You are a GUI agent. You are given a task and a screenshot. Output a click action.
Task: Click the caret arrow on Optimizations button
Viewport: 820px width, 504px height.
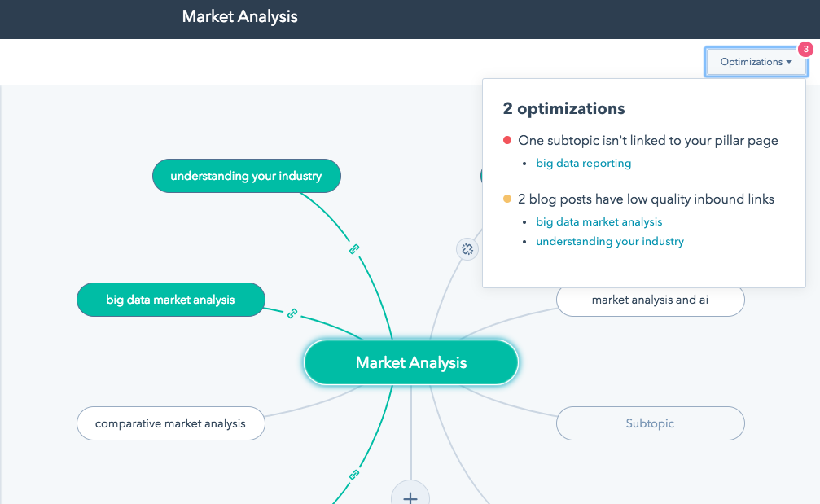tap(789, 62)
